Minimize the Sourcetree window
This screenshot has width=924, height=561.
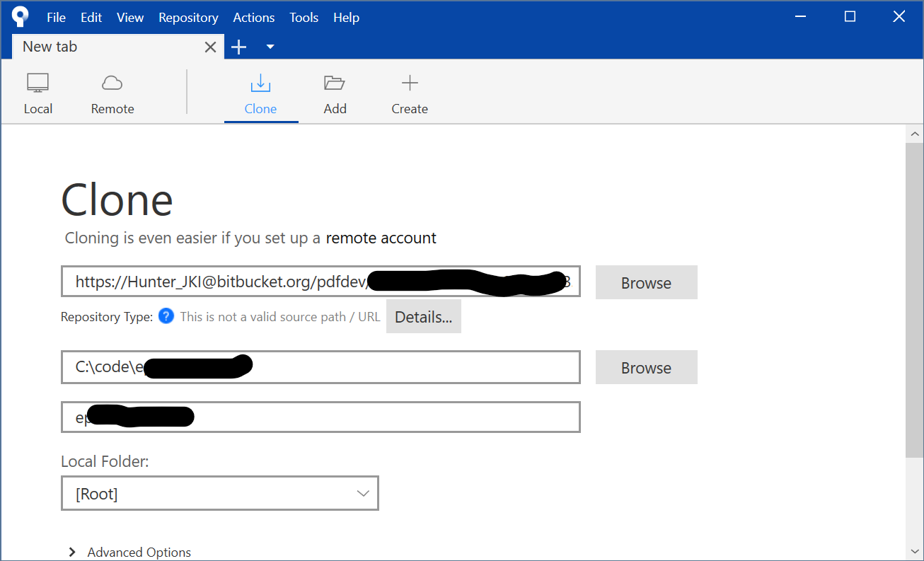[802, 17]
